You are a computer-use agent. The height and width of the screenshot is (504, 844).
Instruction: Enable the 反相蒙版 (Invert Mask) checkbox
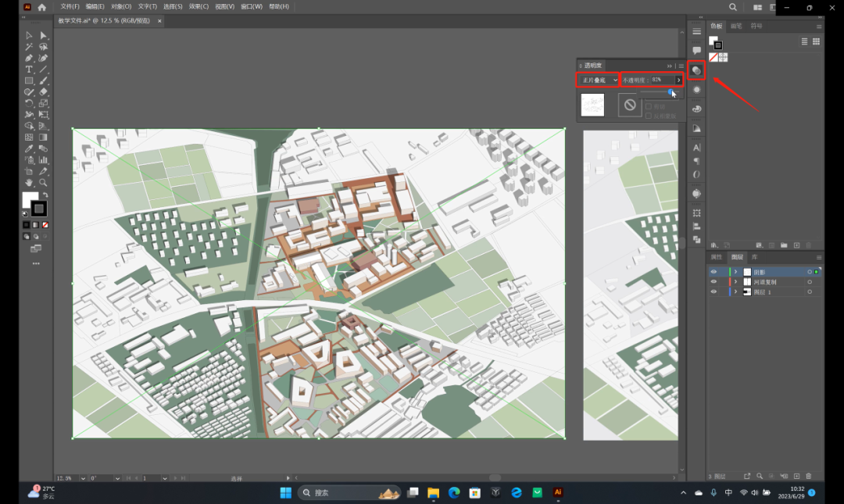[649, 116]
